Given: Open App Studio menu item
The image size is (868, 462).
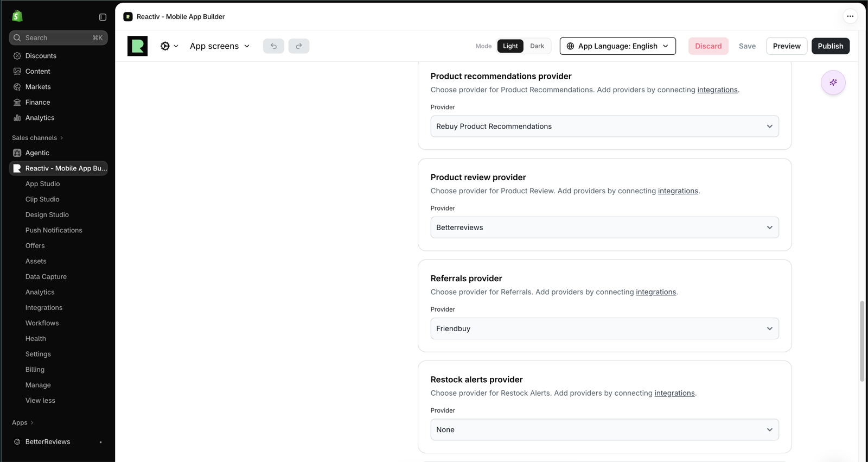Looking at the screenshot, I should 42,184.
